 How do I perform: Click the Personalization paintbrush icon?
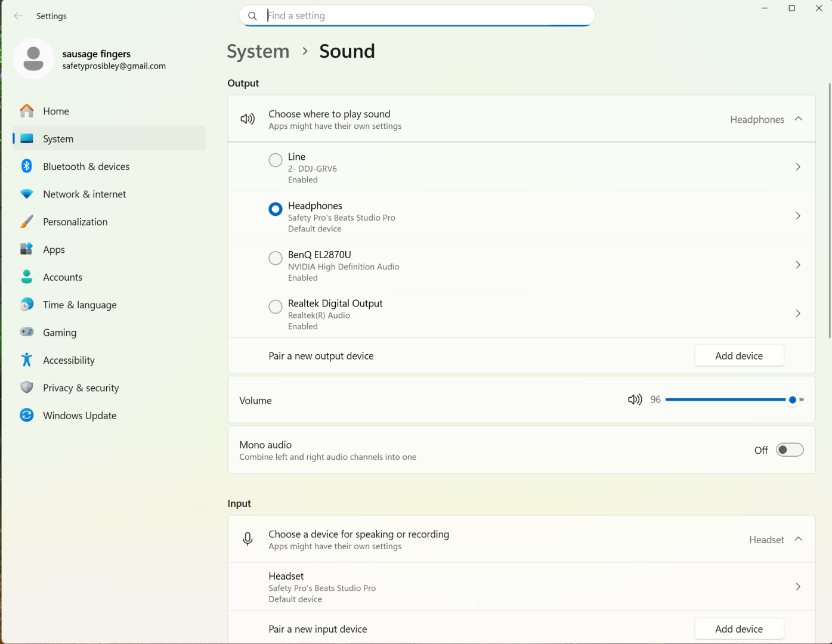click(27, 222)
